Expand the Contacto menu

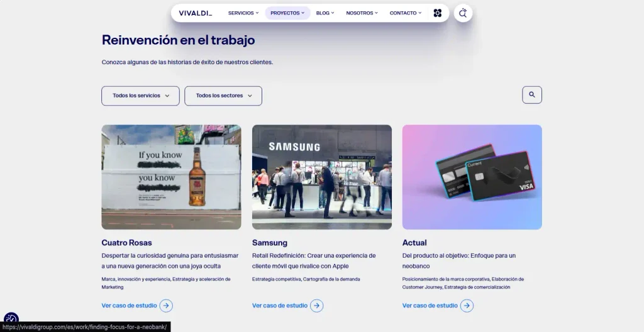click(x=406, y=13)
